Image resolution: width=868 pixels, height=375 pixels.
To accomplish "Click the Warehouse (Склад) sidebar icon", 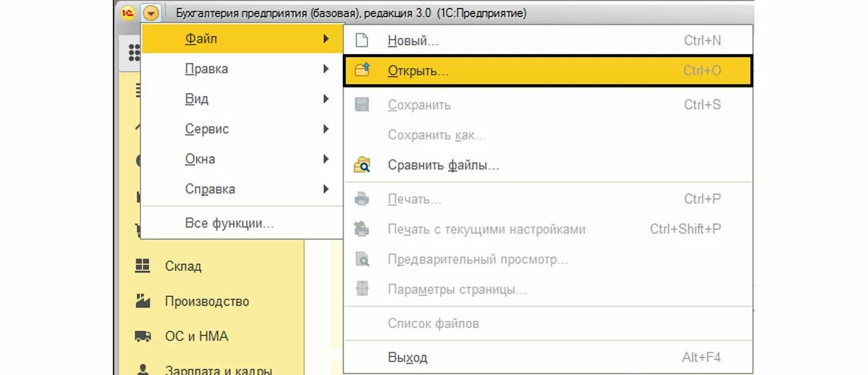I will click(142, 266).
